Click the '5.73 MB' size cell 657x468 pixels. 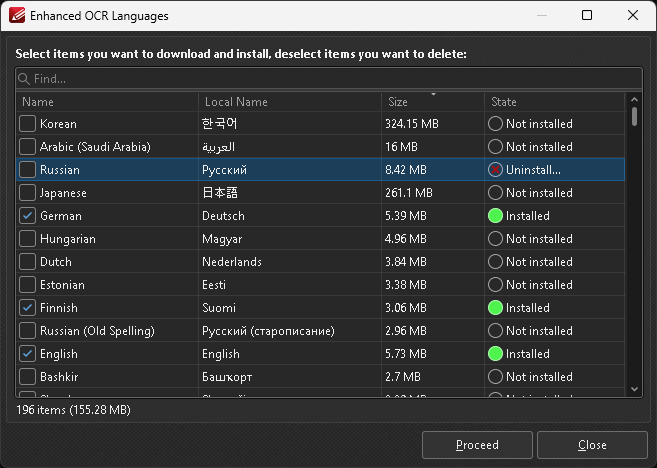coord(433,354)
